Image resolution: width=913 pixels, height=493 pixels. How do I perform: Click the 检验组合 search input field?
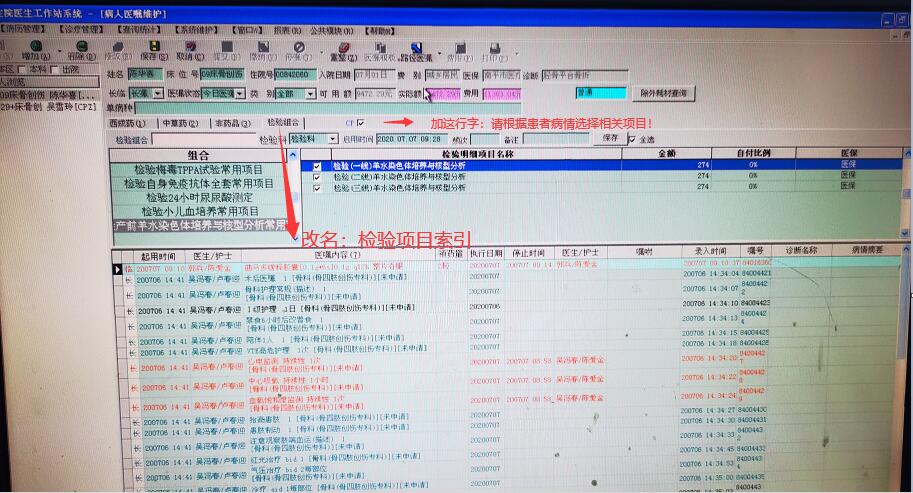click(x=204, y=140)
